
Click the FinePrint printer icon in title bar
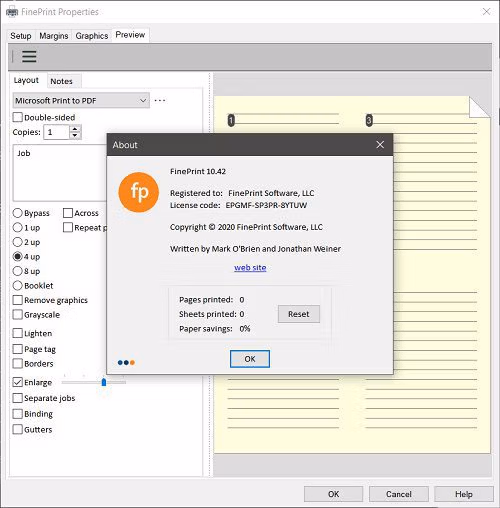click(12, 12)
